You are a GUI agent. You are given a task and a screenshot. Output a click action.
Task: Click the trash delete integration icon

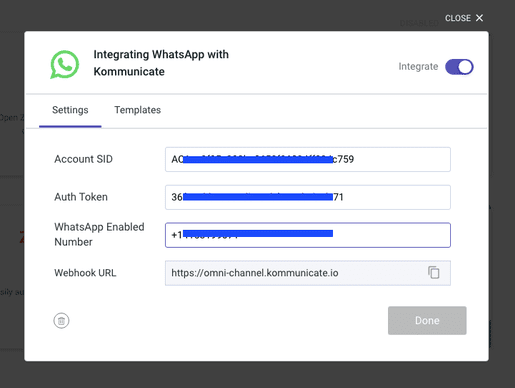tap(61, 321)
